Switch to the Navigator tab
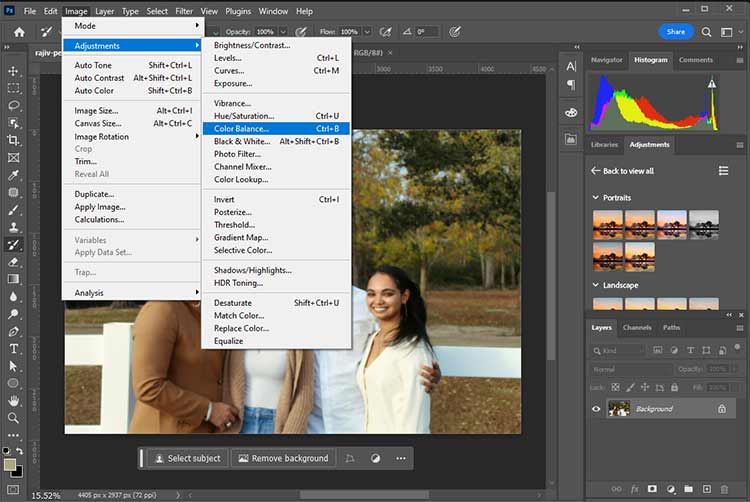This screenshot has width=750, height=502. click(607, 60)
